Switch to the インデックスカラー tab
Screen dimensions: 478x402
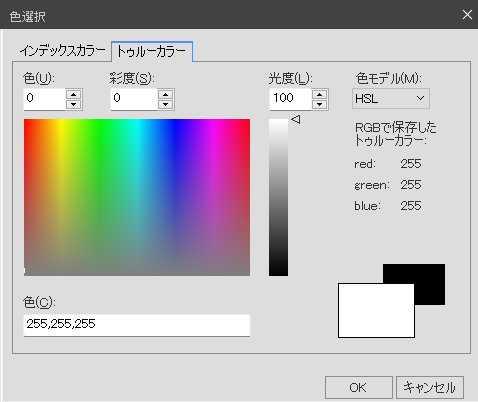point(62,51)
